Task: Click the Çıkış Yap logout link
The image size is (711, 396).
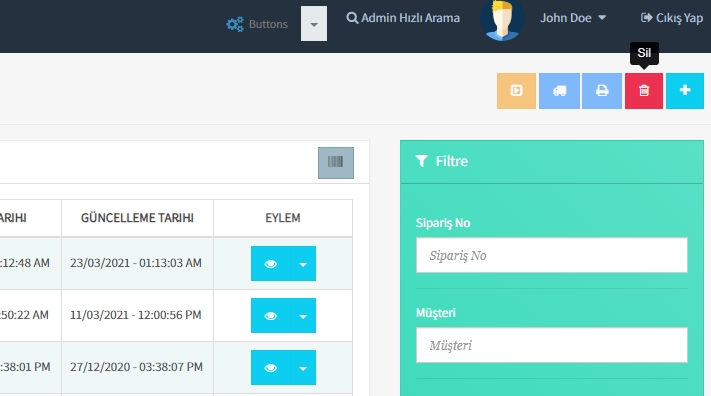Action: 672,18
